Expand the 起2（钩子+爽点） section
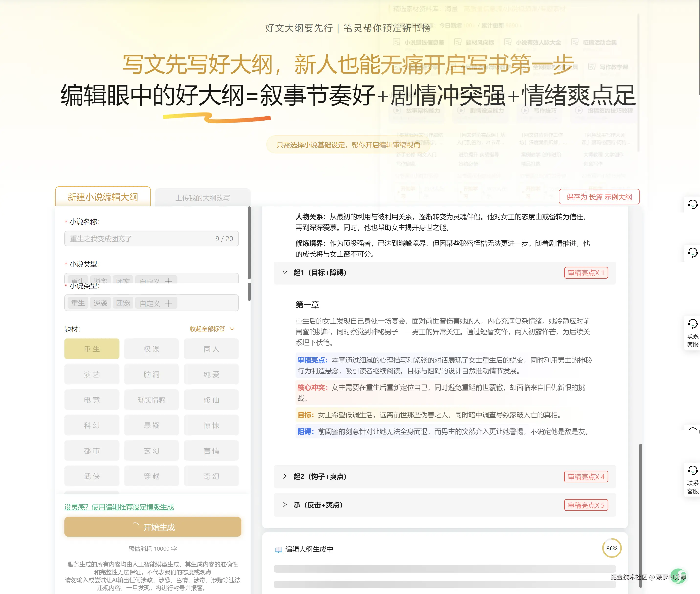Screen dimensions: 700x594 [x=285, y=476]
